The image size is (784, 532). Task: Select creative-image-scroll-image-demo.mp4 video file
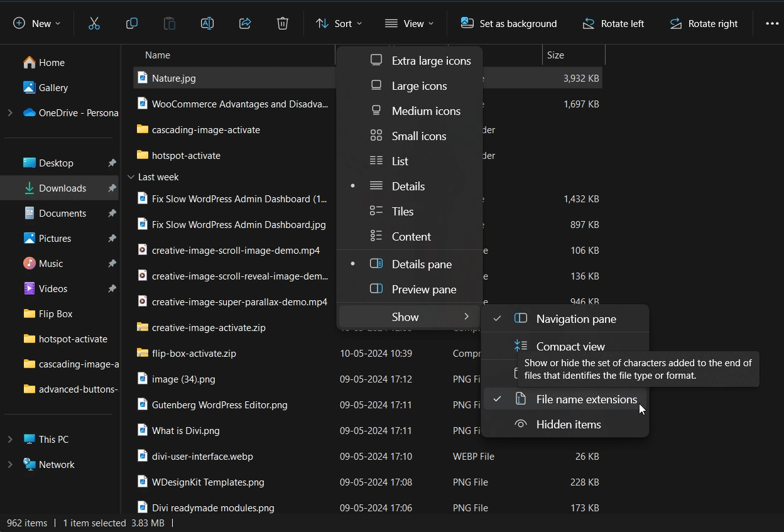coord(236,250)
